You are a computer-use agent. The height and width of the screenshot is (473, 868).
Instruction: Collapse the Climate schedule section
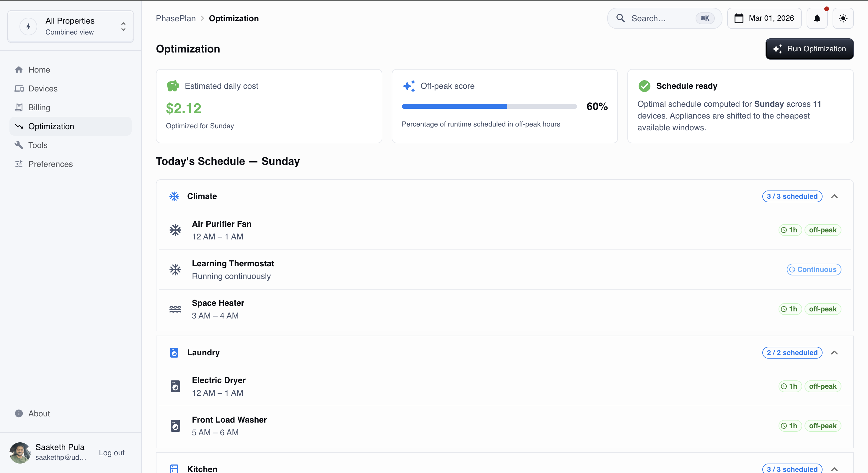[834, 196]
